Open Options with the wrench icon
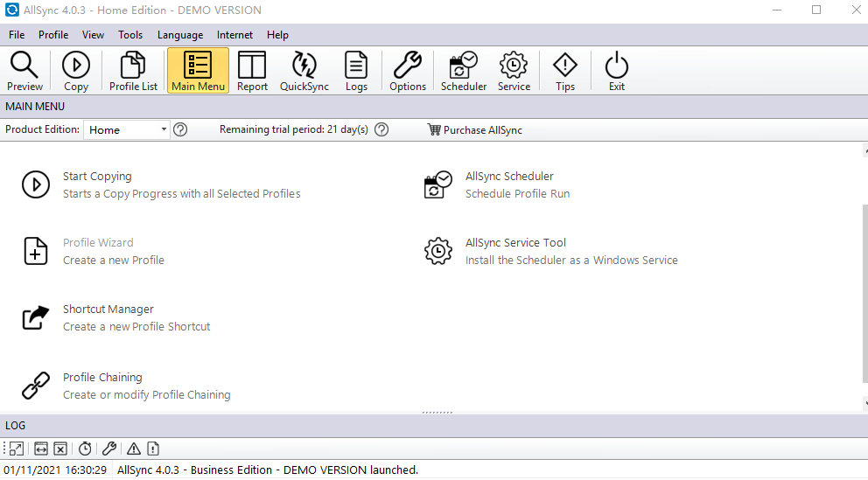This screenshot has height=480, width=868. pos(408,71)
